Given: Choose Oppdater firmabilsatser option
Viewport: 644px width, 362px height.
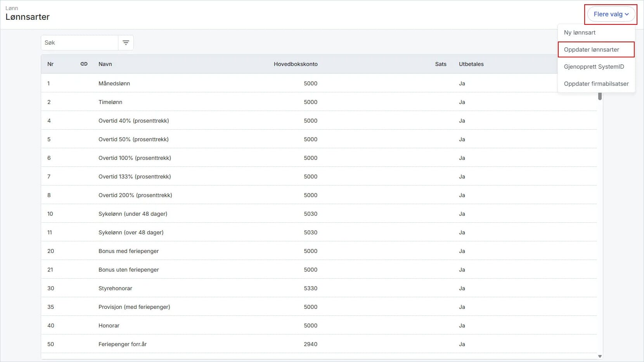Looking at the screenshot, I should (x=596, y=84).
